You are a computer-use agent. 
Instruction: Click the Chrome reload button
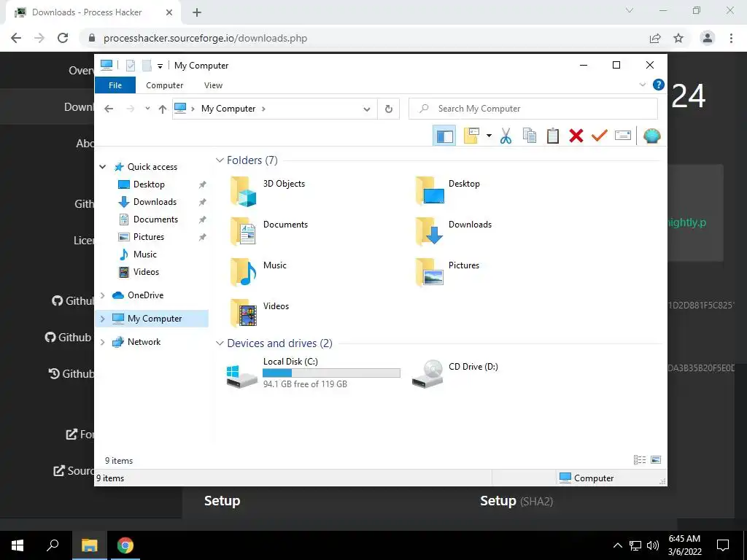point(63,38)
